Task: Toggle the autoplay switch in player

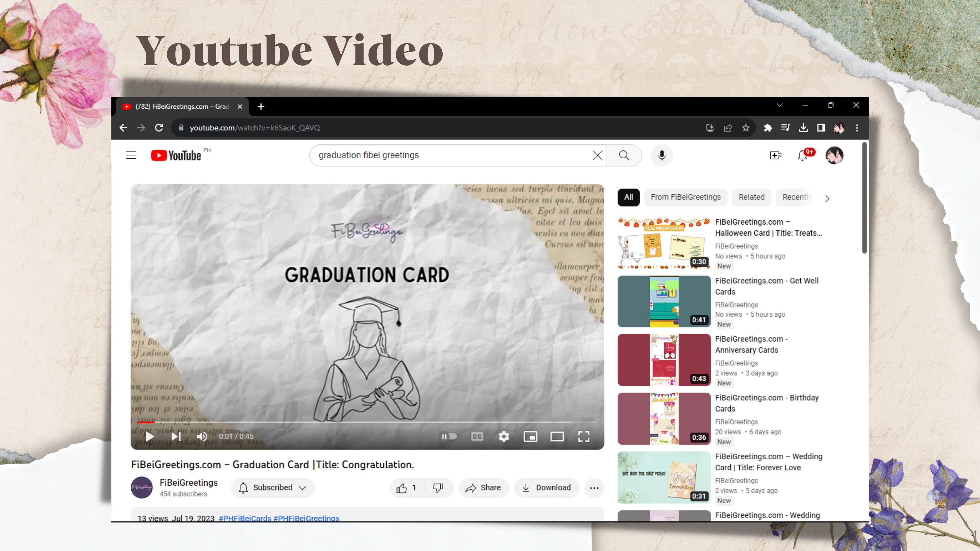Action: (x=449, y=436)
